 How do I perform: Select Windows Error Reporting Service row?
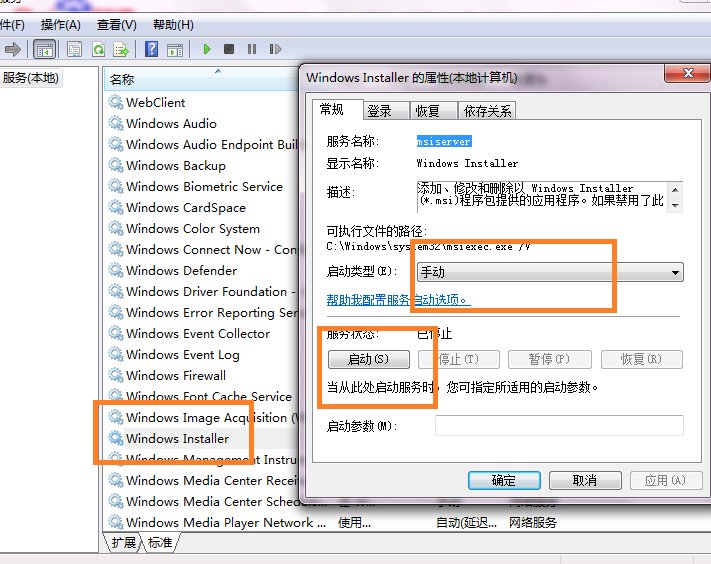tap(204, 312)
